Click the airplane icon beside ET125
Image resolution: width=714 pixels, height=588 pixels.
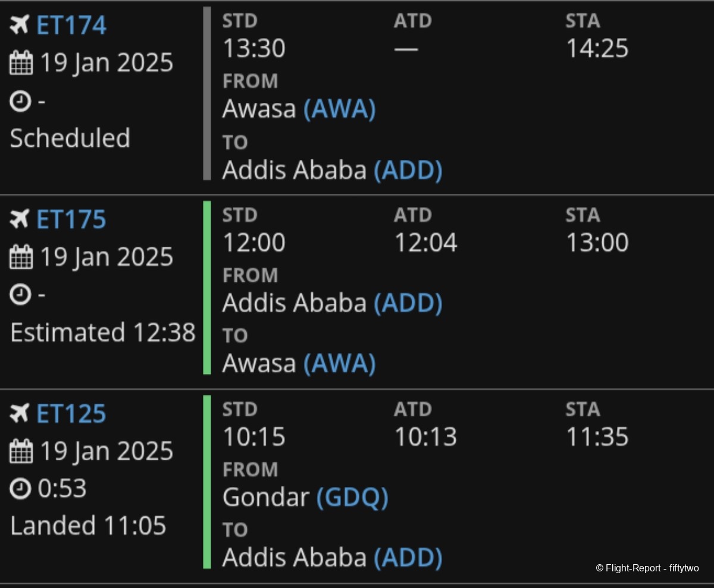[x=20, y=413]
